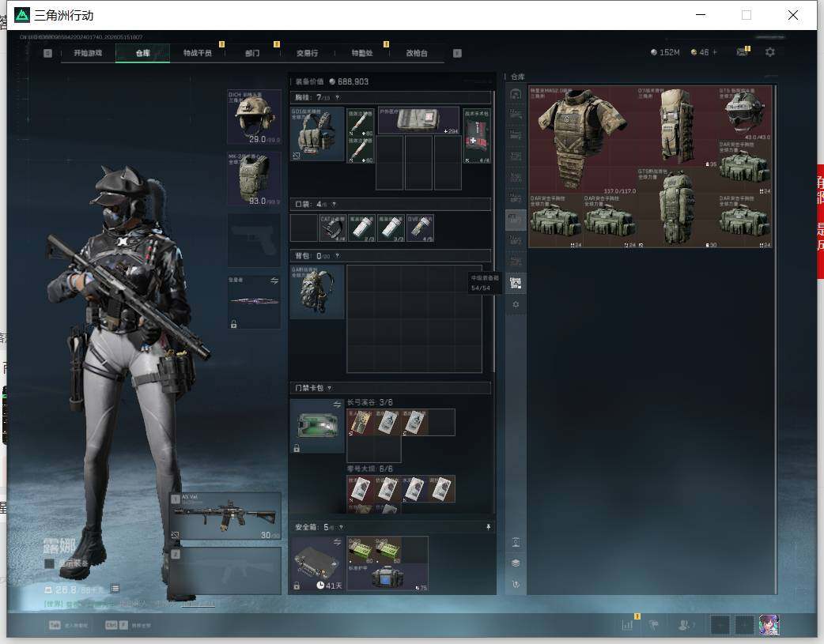Select the GT5 helmet in warehouse
Screen dimensions: 824x644
[x=745, y=113]
